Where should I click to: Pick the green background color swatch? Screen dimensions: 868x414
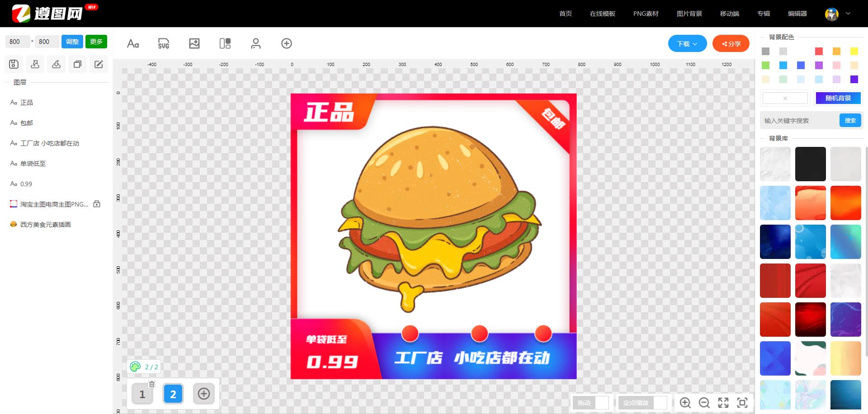pos(765,65)
